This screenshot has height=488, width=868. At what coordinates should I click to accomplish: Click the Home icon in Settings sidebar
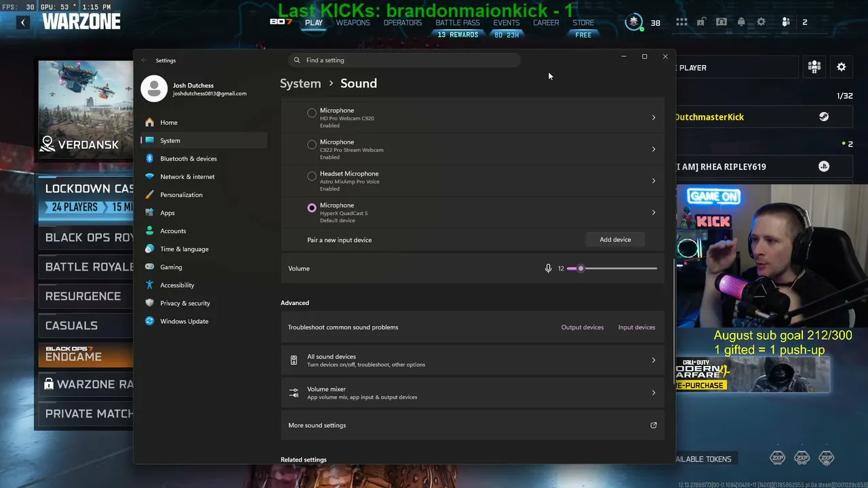tap(150, 123)
